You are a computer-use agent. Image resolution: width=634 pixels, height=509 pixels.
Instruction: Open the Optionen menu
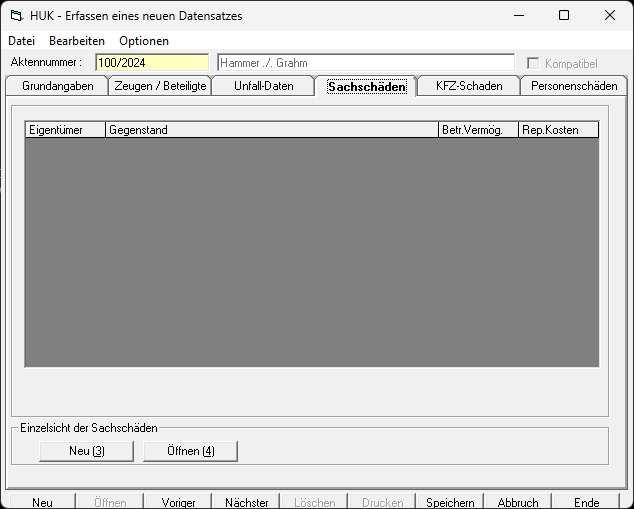click(144, 41)
